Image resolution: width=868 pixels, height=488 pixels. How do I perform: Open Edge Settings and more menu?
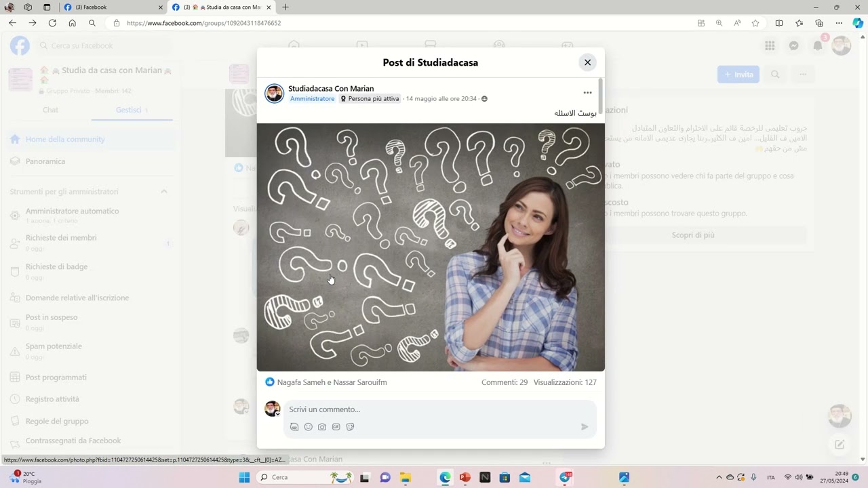[x=839, y=23]
